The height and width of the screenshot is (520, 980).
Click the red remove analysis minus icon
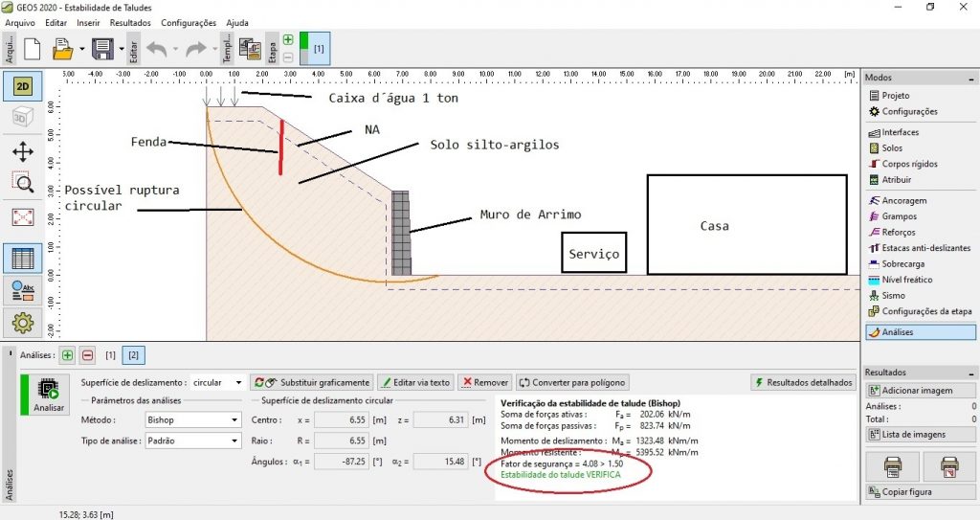click(87, 355)
